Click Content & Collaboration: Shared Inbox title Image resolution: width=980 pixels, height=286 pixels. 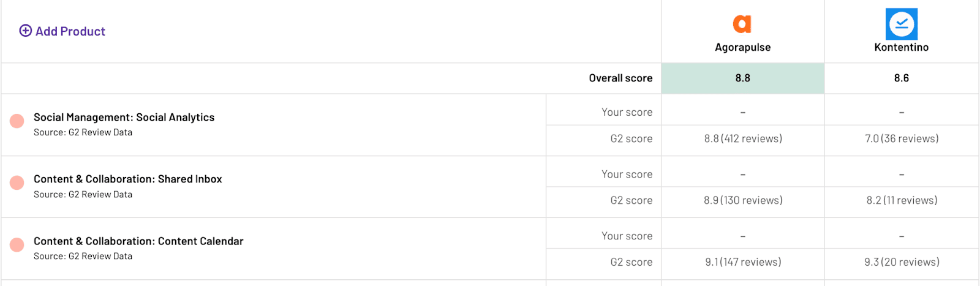click(127, 179)
